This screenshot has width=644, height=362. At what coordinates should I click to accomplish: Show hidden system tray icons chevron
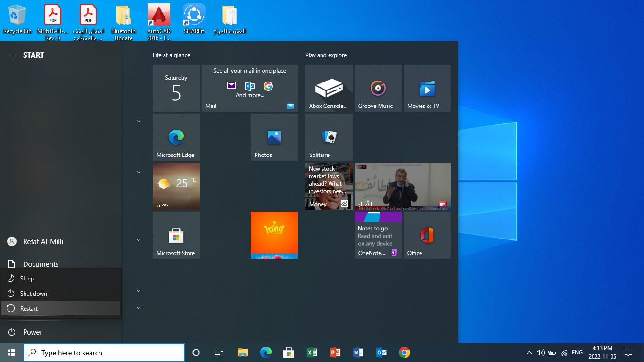pyautogui.click(x=529, y=353)
